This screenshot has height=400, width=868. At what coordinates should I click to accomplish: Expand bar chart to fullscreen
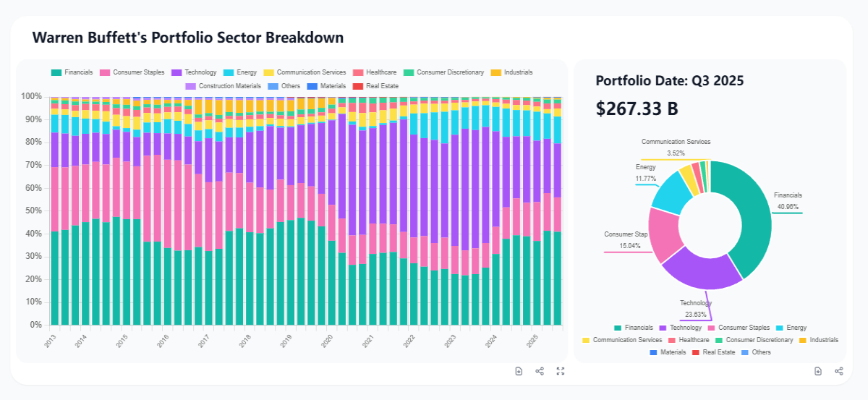point(561,371)
